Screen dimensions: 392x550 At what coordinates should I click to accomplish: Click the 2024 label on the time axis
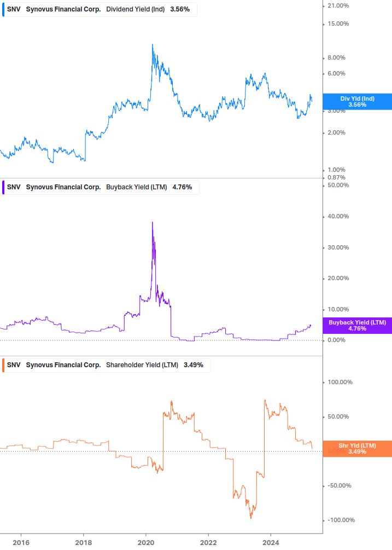coord(271,543)
